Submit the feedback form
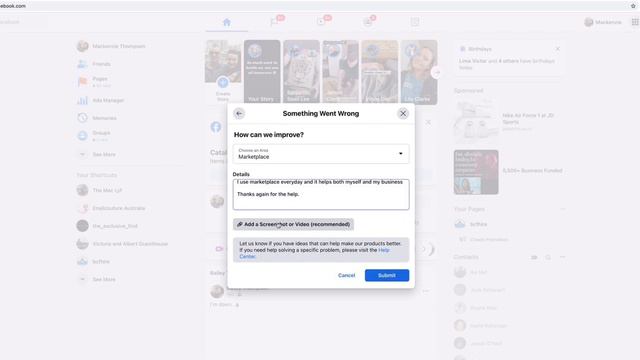Image resolution: width=640 pixels, height=360 pixels. click(x=387, y=276)
